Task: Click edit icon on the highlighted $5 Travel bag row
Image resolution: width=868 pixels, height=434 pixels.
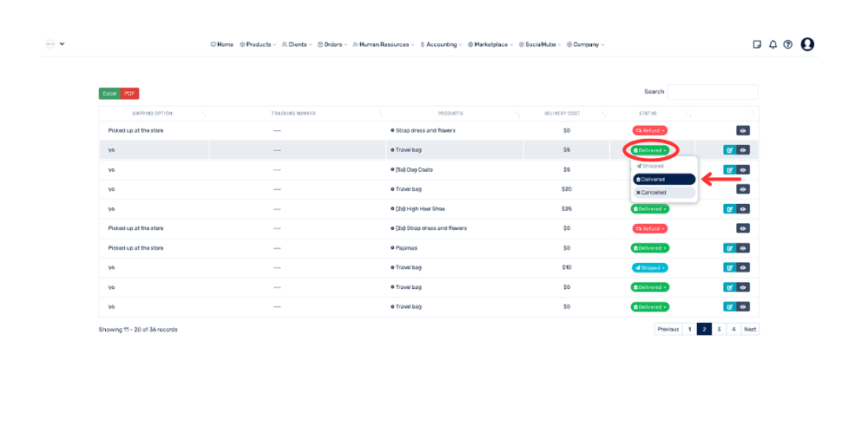Action: (x=729, y=150)
